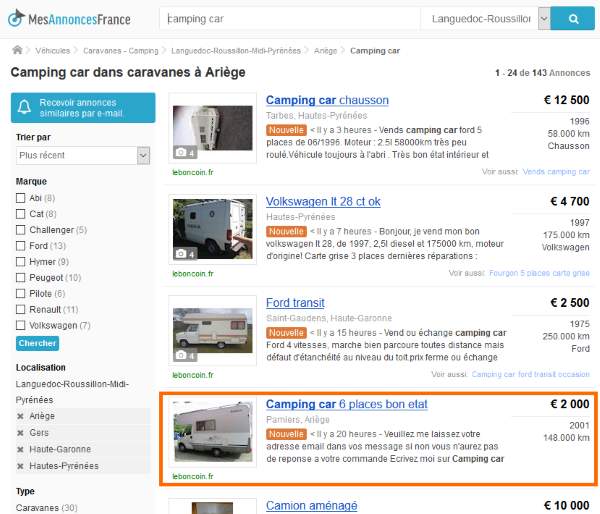The height and width of the screenshot is (514, 600).
Task: Follow Fourgon 5 places carte grise link
Action: click(539, 273)
